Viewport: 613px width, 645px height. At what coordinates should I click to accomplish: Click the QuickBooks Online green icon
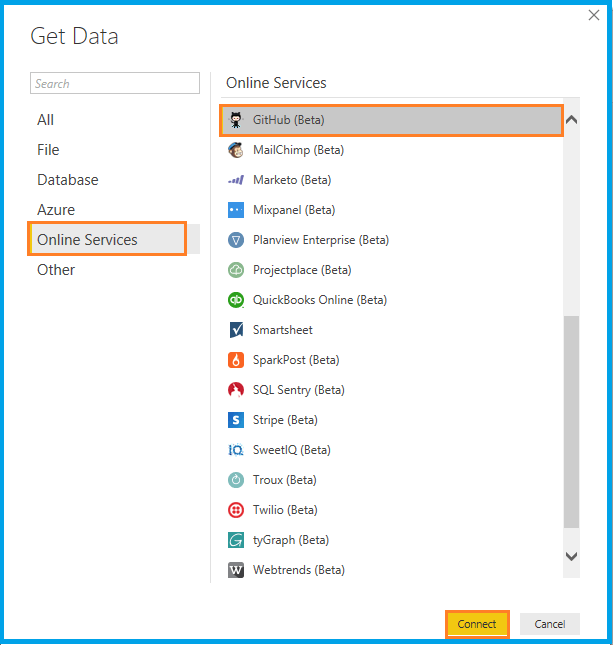(236, 300)
